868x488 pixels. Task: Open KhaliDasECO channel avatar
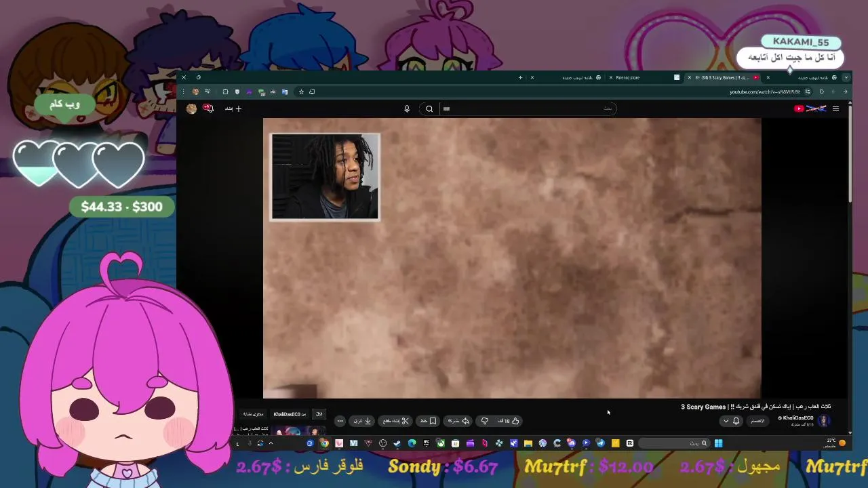824,421
